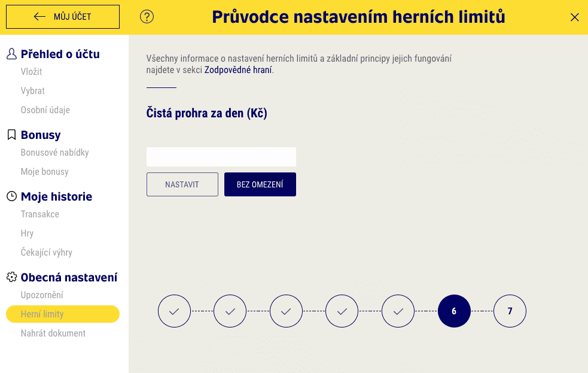Select Bonusové nabídky menu item

click(55, 152)
